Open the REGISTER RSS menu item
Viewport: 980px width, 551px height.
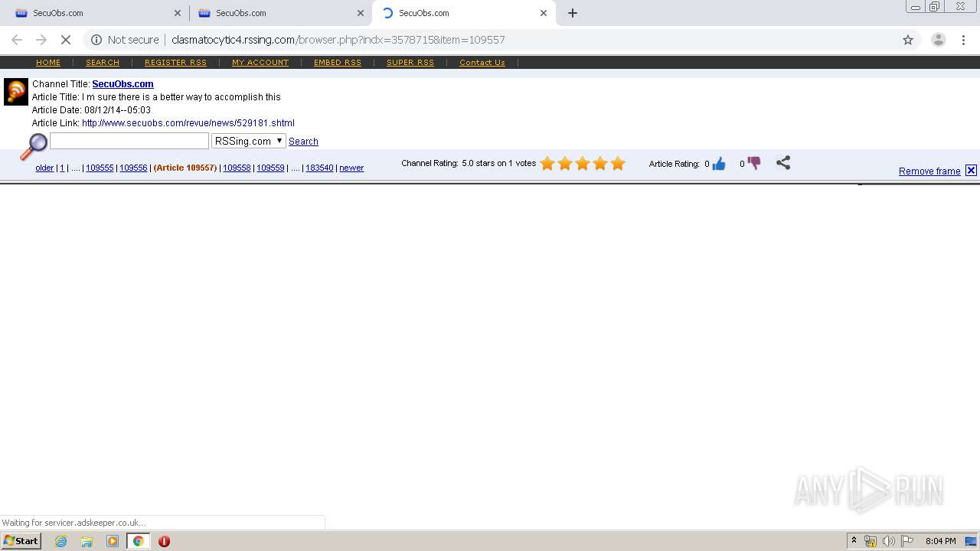[175, 63]
